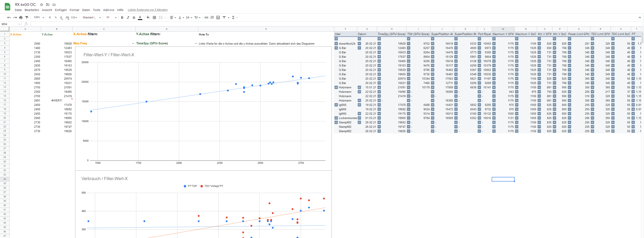This screenshot has height=238, width=644.
Task: Print the spreadsheet
Action: (21, 18)
